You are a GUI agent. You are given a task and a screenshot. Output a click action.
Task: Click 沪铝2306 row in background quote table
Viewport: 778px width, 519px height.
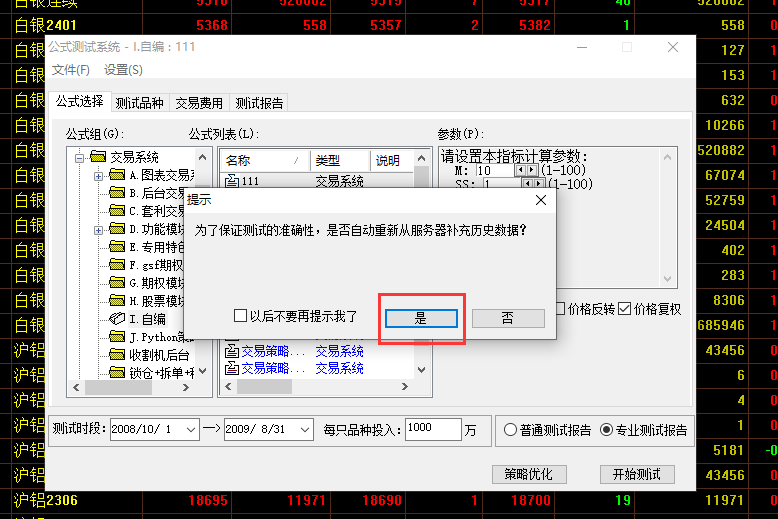click(389, 500)
